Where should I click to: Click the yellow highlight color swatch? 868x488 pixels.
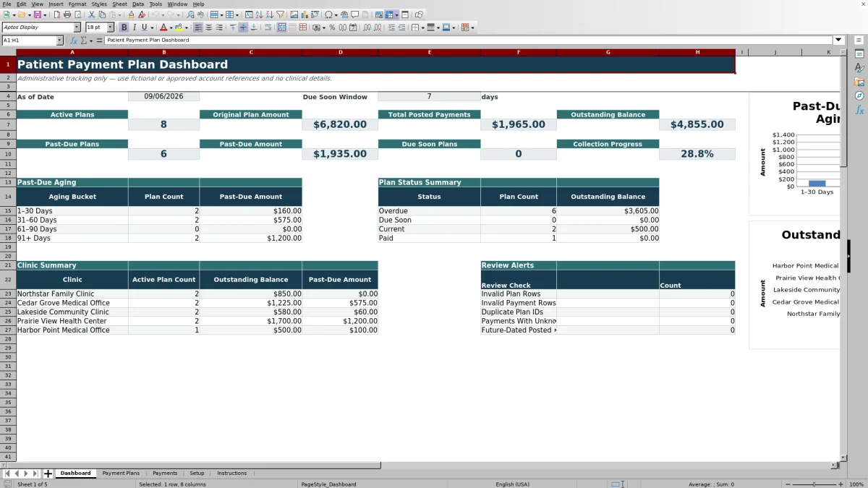(x=179, y=27)
